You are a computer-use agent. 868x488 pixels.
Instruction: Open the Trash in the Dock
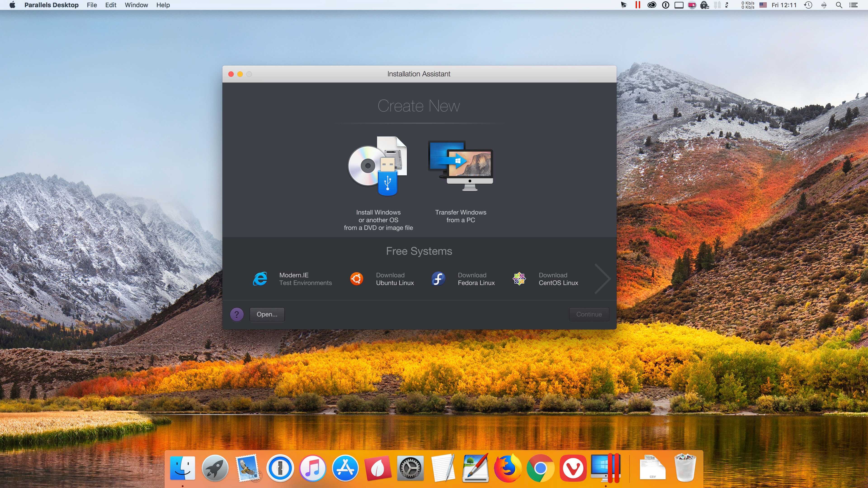tap(685, 468)
